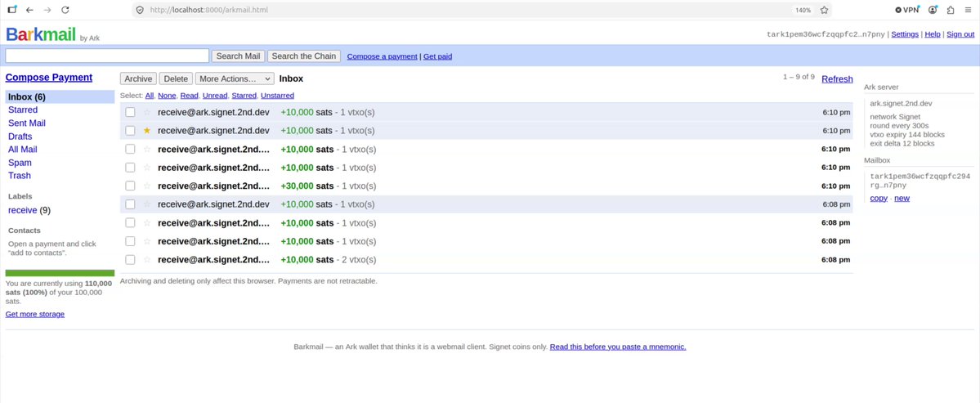Open the browser extensions puzzle icon
This screenshot has height=403, width=980.
[951, 10]
